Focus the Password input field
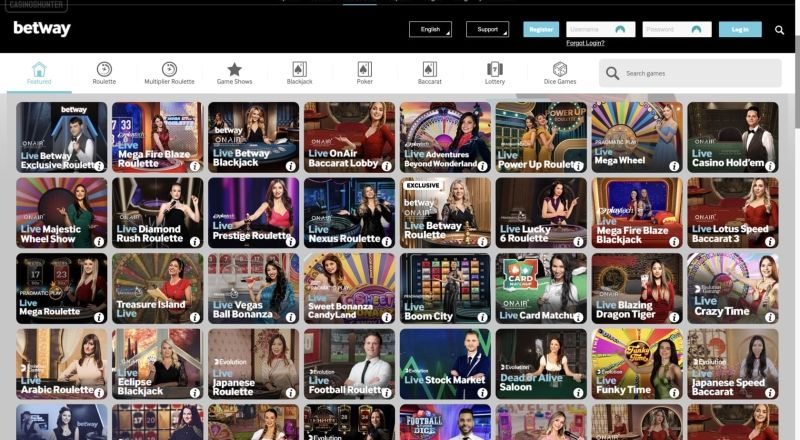 pos(677,30)
